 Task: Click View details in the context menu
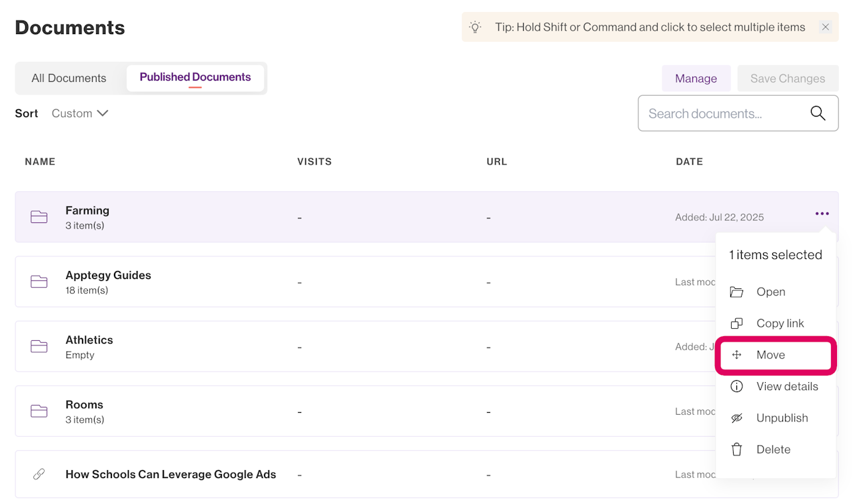click(786, 386)
